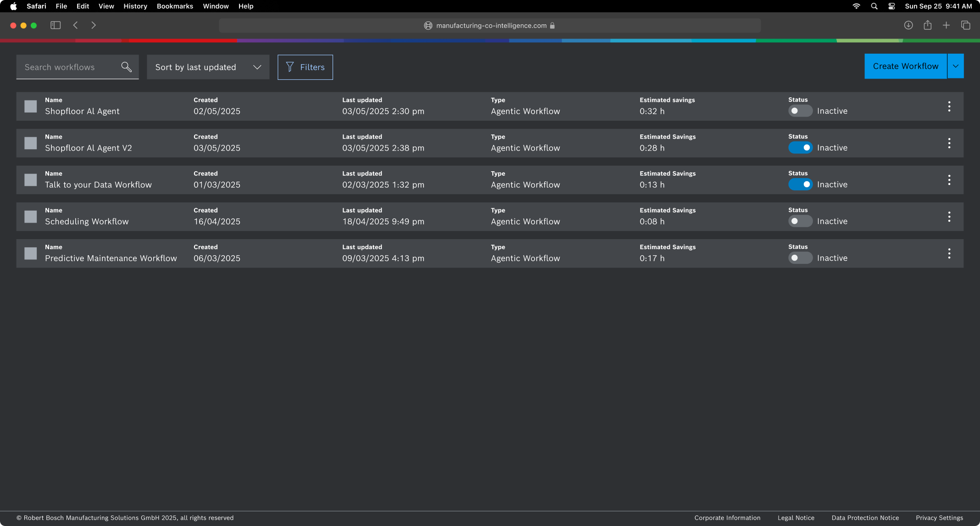Image resolution: width=980 pixels, height=526 pixels.
Task: Click Create Workflow button
Action: pyautogui.click(x=905, y=66)
